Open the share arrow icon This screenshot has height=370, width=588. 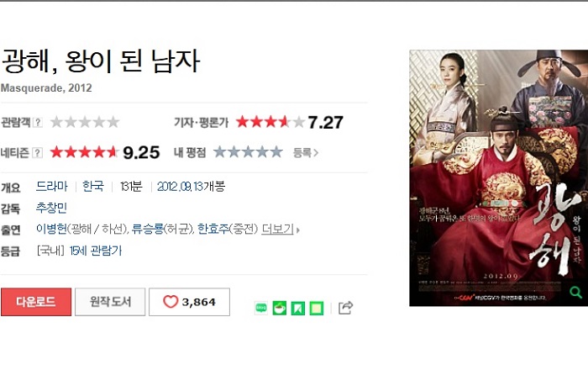click(x=345, y=308)
